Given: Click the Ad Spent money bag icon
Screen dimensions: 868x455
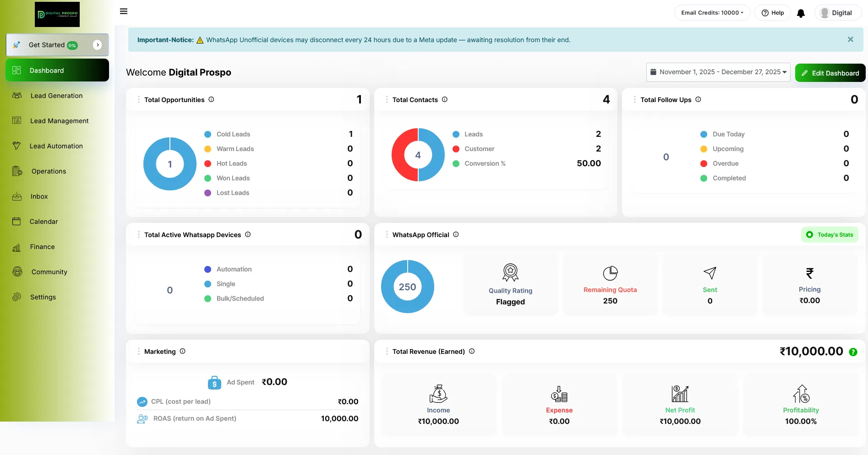Looking at the screenshot, I should (x=214, y=383).
